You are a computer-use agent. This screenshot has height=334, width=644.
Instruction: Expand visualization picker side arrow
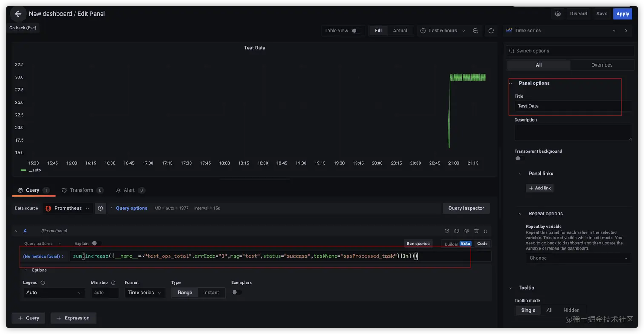point(626,31)
